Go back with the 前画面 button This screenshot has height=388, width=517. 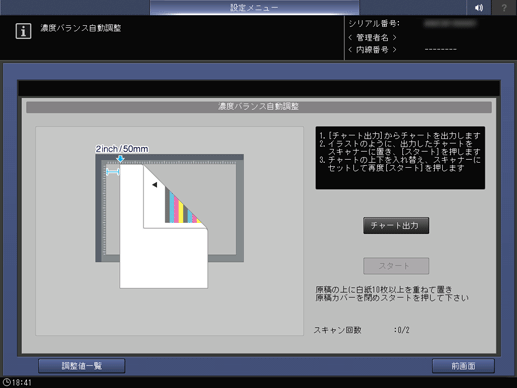(463, 366)
